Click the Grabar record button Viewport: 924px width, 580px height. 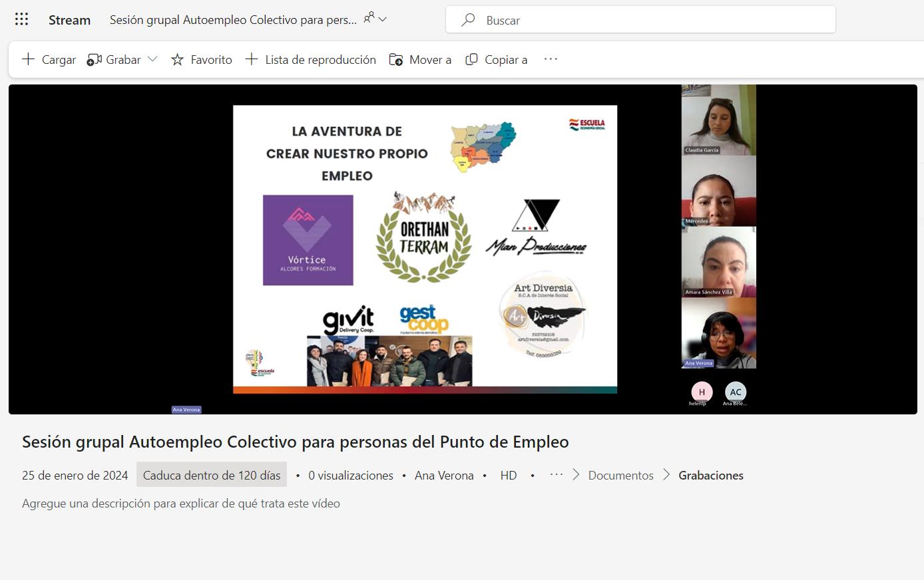(x=114, y=59)
